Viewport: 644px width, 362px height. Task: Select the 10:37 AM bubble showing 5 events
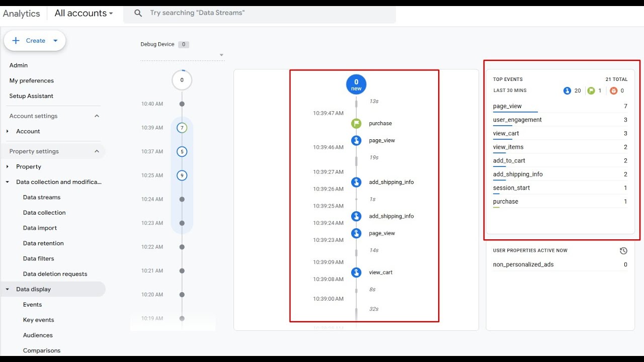click(x=182, y=151)
